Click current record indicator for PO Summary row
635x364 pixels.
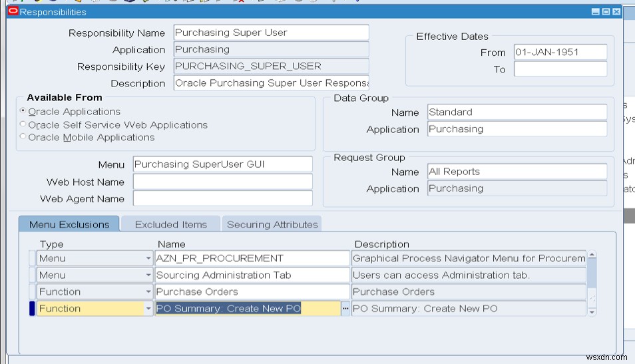click(x=32, y=309)
